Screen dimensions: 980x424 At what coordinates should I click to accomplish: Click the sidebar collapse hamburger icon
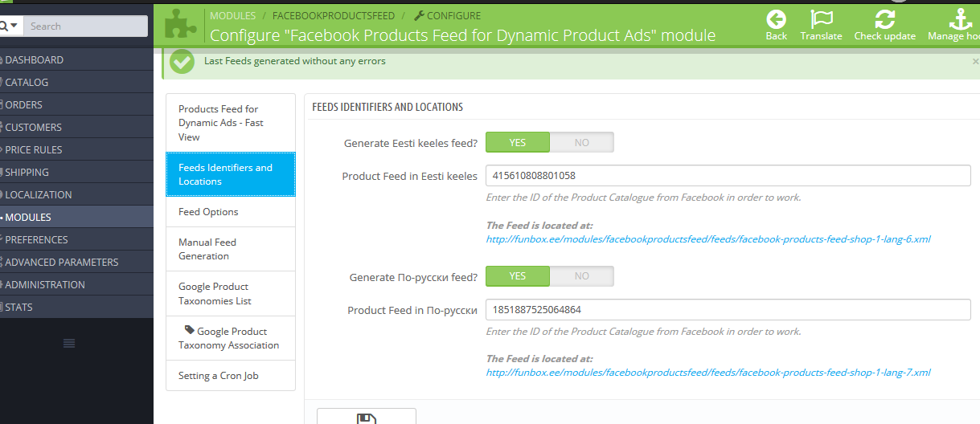pyautogui.click(x=69, y=343)
